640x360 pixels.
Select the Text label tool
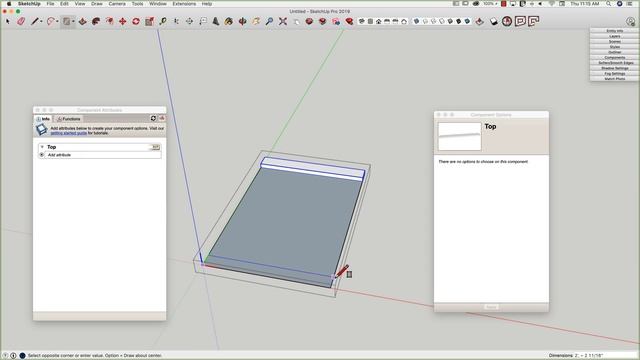(x=203, y=21)
